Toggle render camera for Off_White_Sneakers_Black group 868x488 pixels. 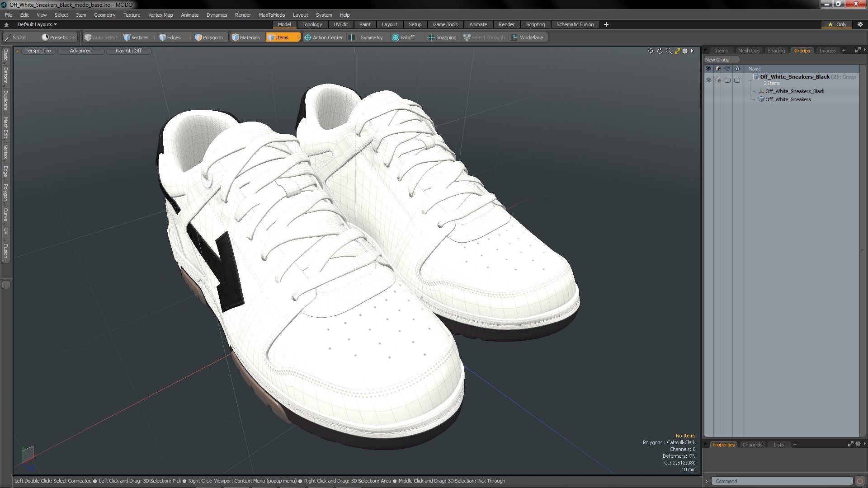[x=718, y=80]
